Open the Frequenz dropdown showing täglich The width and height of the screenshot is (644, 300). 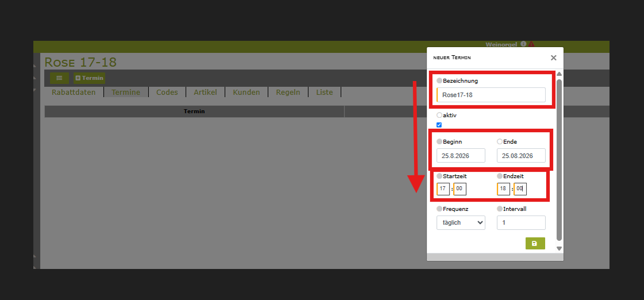[461, 222]
